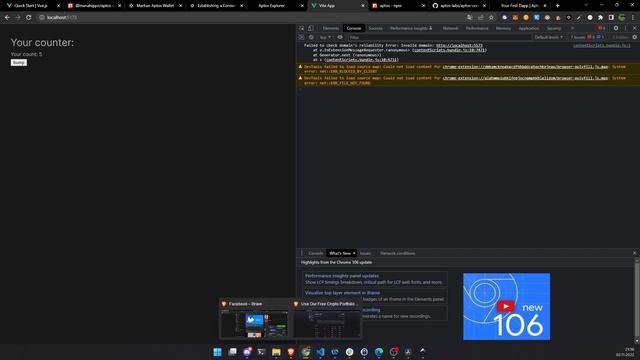Clear the console output

(x=311, y=37)
